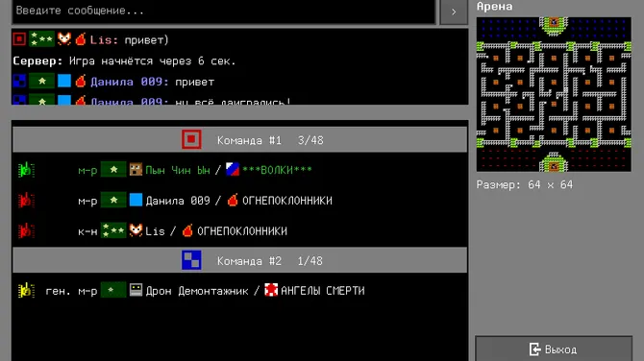644x361 pixels.
Task: Click the yellow tank icon beside Дрон Демонтажник
Action: tap(26, 291)
